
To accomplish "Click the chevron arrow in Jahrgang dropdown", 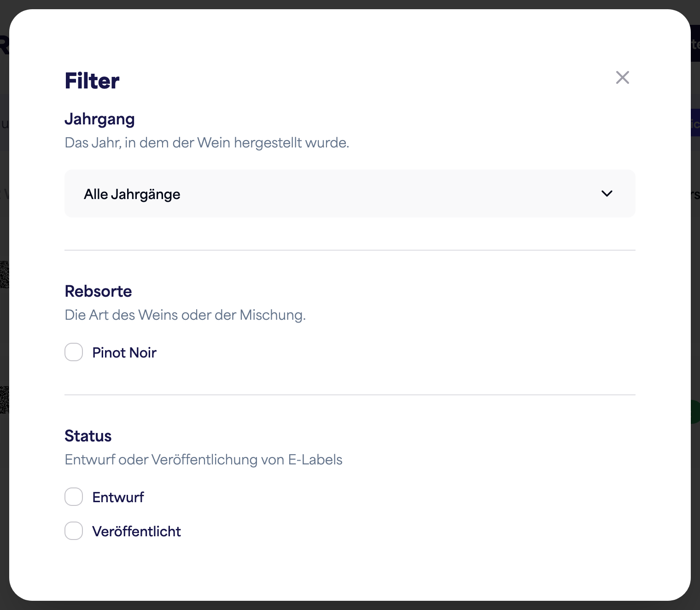I will click(x=607, y=194).
